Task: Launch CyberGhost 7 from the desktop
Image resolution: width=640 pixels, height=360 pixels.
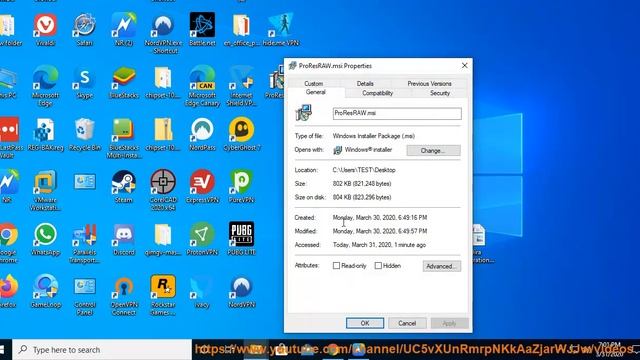Action: 242,135
